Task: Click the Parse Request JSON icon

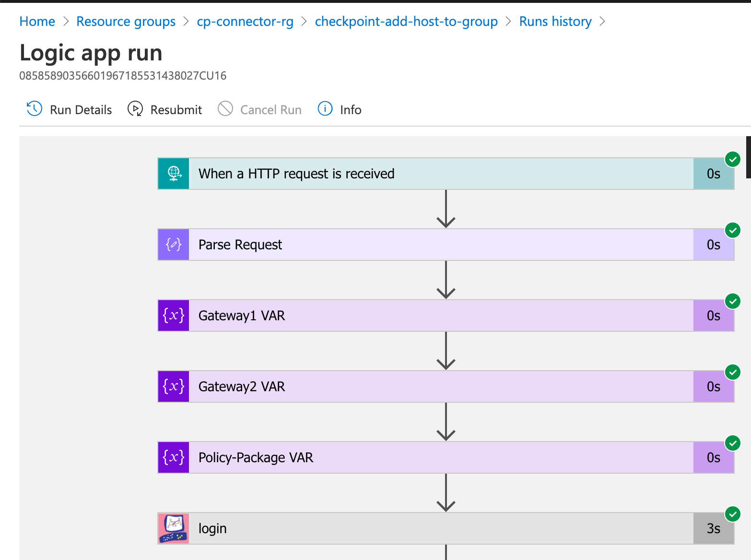Action: pyautogui.click(x=174, y=245)
